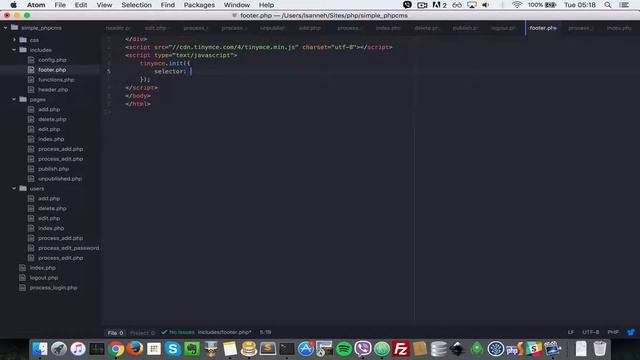Open logout.php in the project root
The height and width of the screenshot is (360, 640).
[x=44, y=278]
